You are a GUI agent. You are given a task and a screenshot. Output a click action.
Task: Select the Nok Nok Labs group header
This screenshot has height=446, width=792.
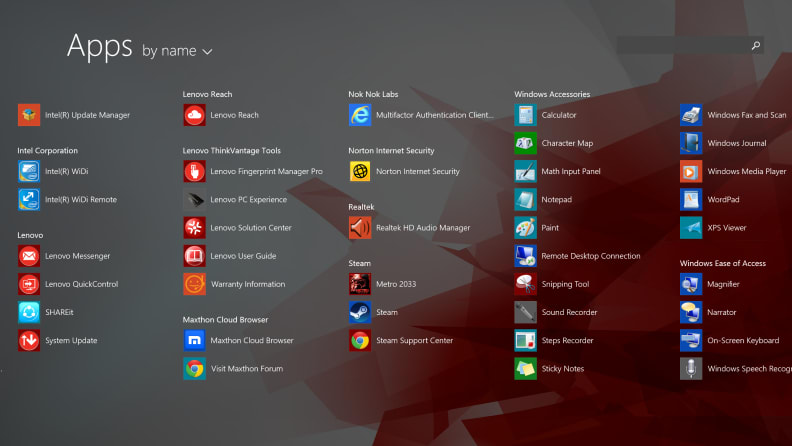pyautogui.click(x=373, y=94)
